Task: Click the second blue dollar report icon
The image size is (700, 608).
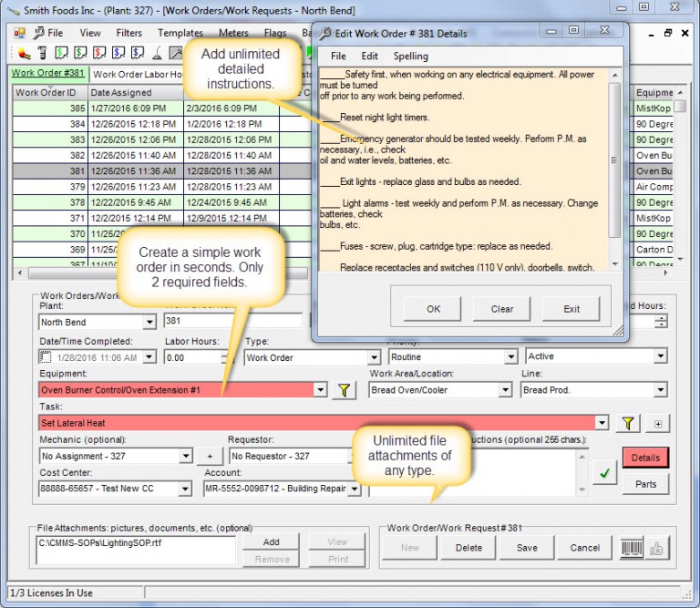Action: 138,53
